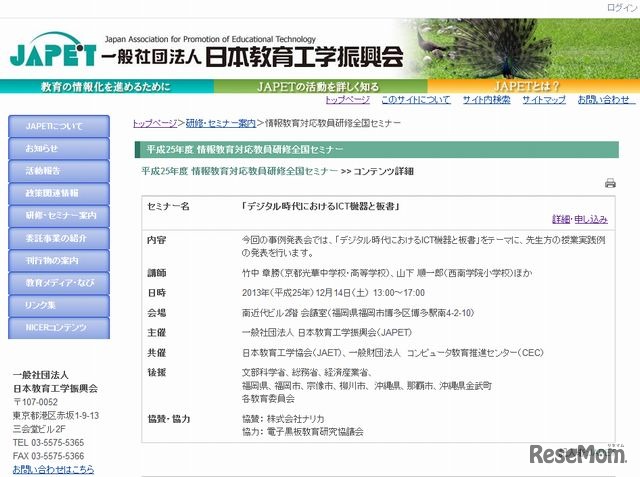Click the green section heading bar

pos(376,150)
